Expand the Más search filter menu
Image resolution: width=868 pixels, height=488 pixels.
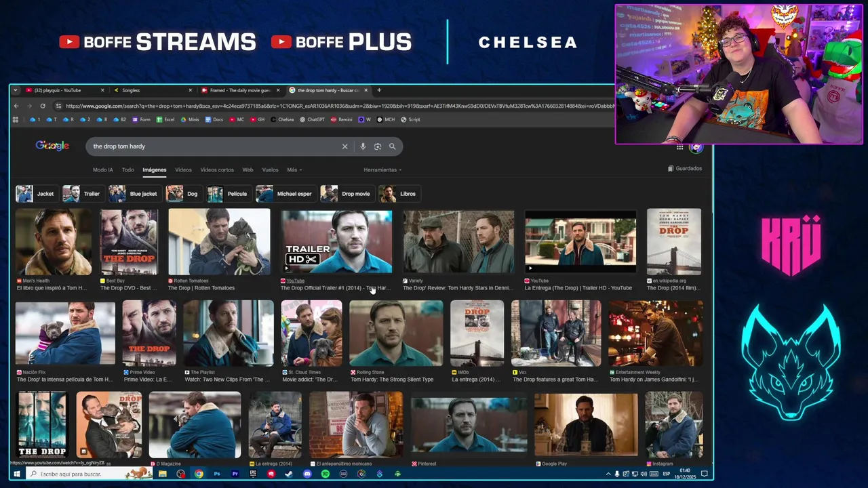tap(294, 170)
